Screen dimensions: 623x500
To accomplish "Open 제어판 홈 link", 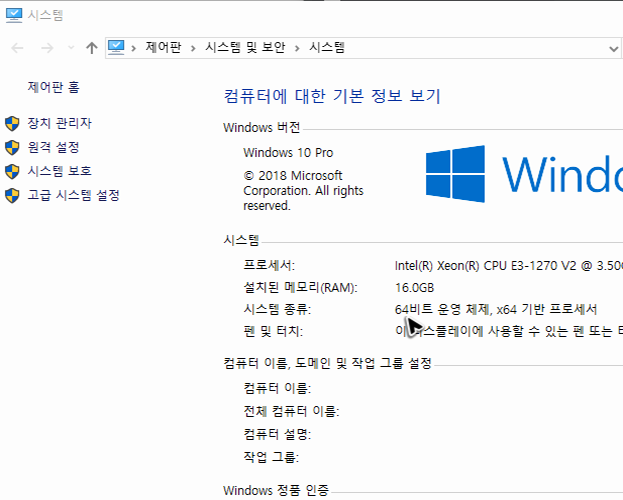I will pyautogui.click(x=54, y=87).
